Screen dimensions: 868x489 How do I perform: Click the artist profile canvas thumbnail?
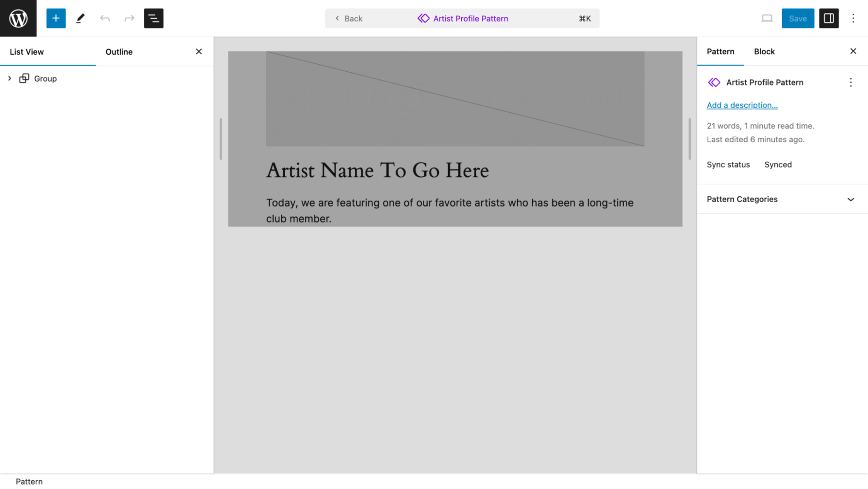click(455, 98)
